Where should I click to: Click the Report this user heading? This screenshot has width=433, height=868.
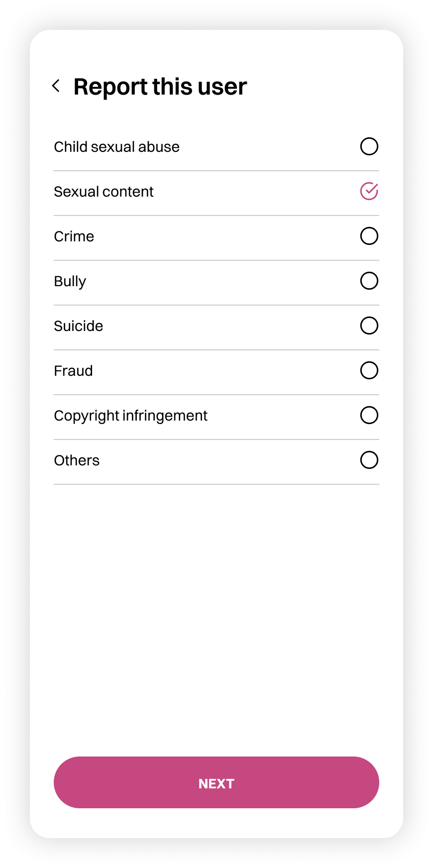point(160,87)
